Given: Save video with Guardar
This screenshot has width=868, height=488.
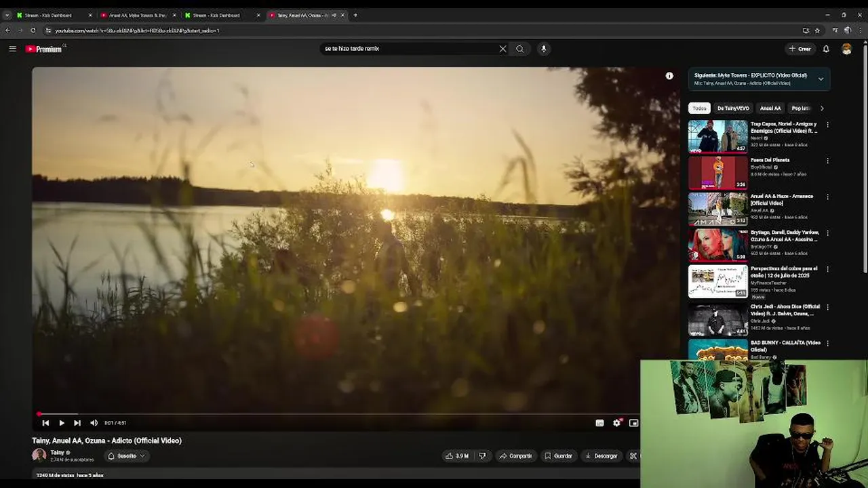Looking at the screenshot, I should [x=559, y=456].
